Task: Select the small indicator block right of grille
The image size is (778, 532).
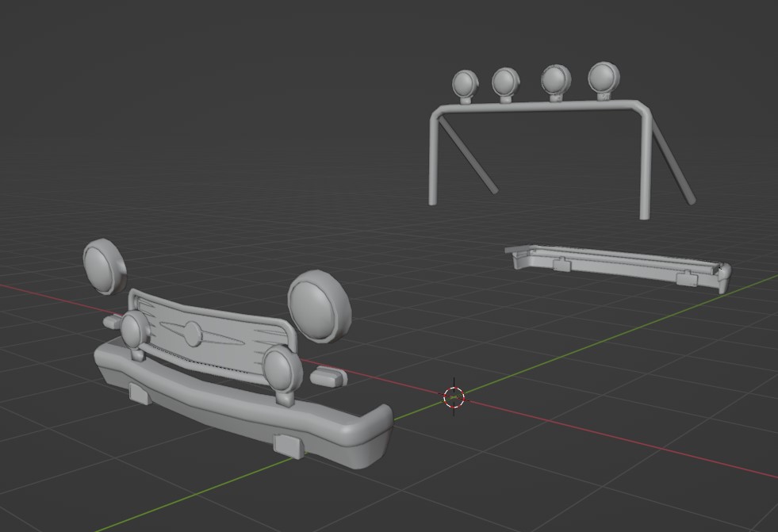Action: click(x=328, y=377)
